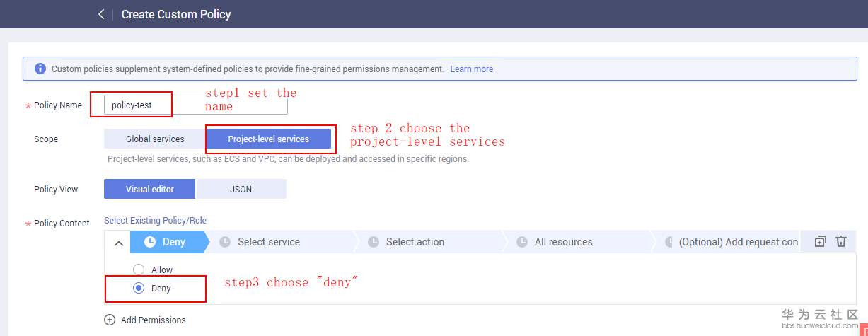
Task: Open the Learn more link
Action: coord(471,69)
